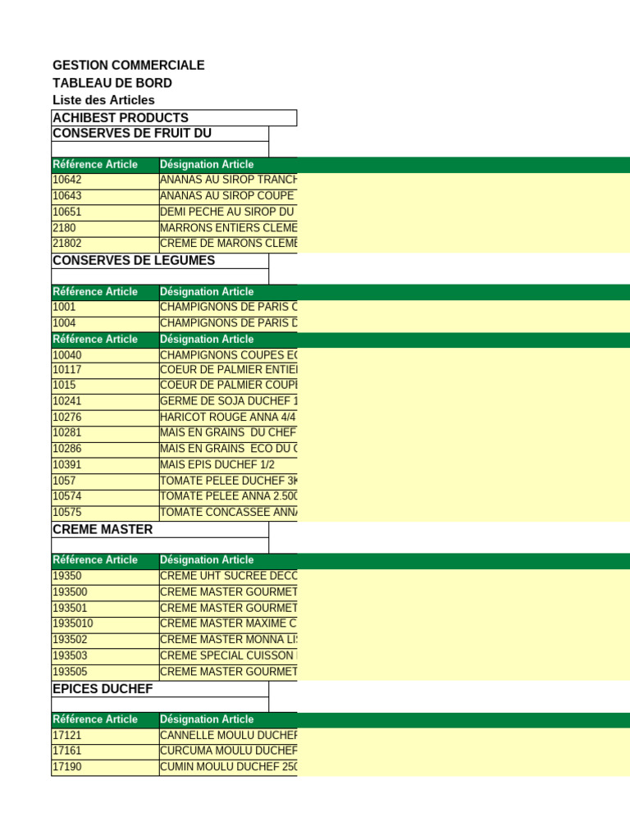Image resolution: width=630 pixels, height=840 pixels.
Task: Click article reference 10281
Action: click(x=105, y=434)
